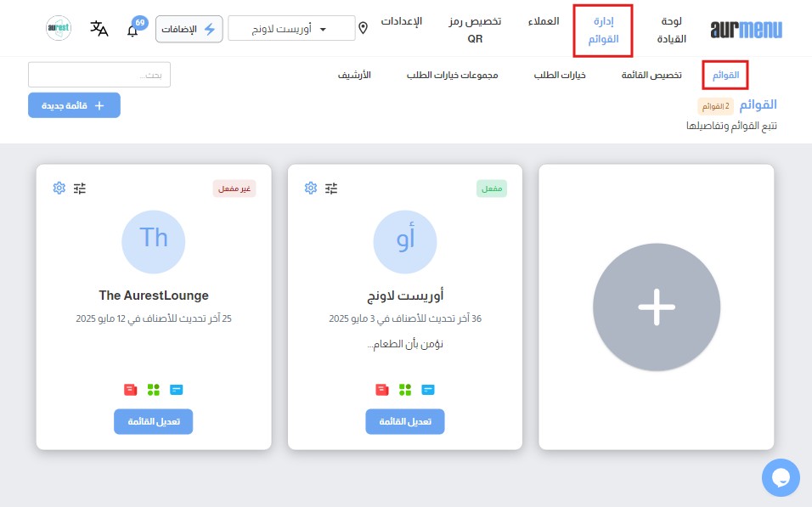The height and width of the screenshot is (507, 812).
Task: Click the red icon on The AurestLounge card
Action: 130,389
